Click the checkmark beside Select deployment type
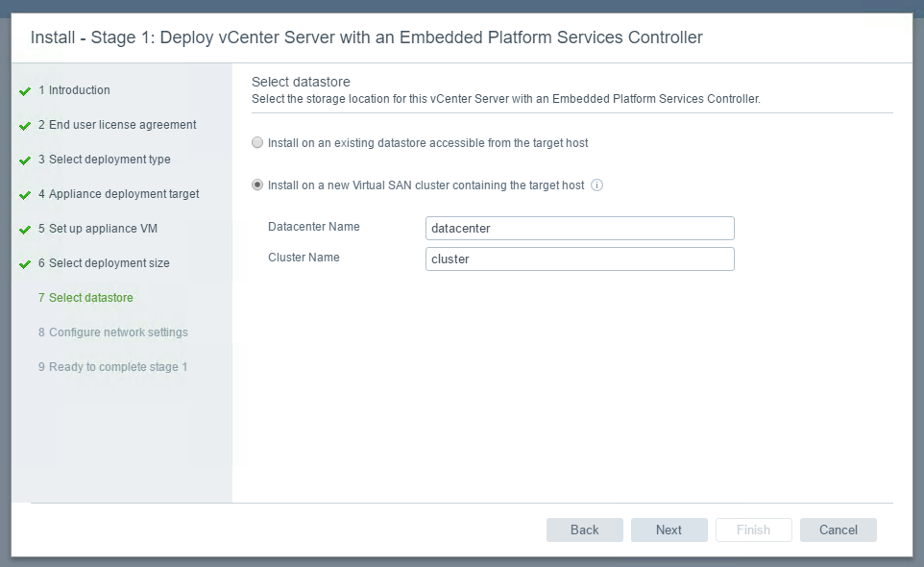This screenshot has width=924, height=567. pyautogui.click(x=25, y=160)
